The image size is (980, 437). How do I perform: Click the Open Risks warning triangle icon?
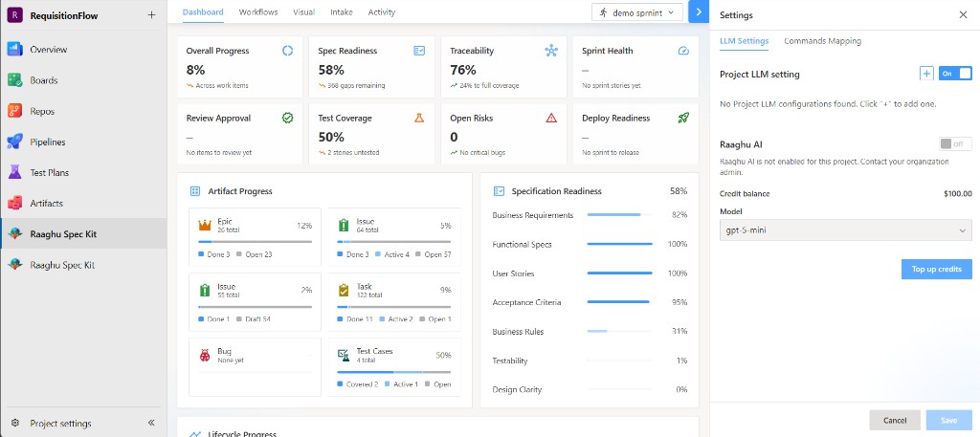[551, 118]
